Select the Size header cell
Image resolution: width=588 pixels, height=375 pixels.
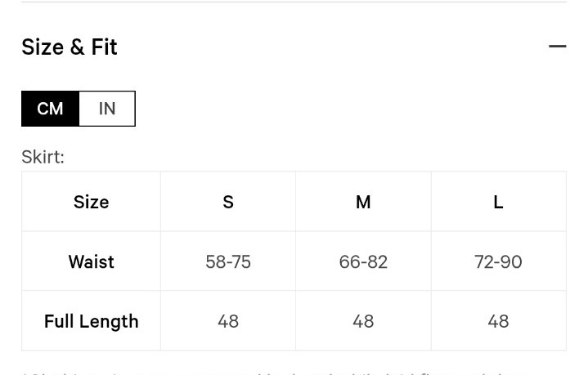pyautogui.click(x=91, y=202)
